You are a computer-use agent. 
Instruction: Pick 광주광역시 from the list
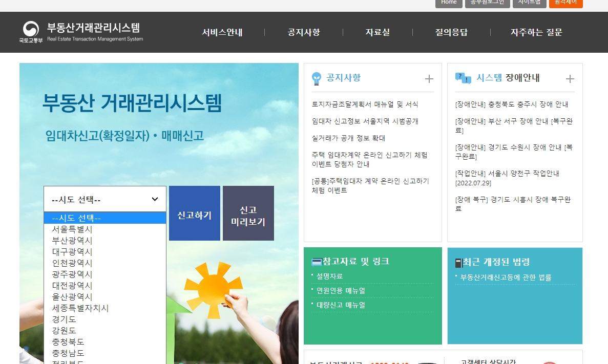point(104,274)
